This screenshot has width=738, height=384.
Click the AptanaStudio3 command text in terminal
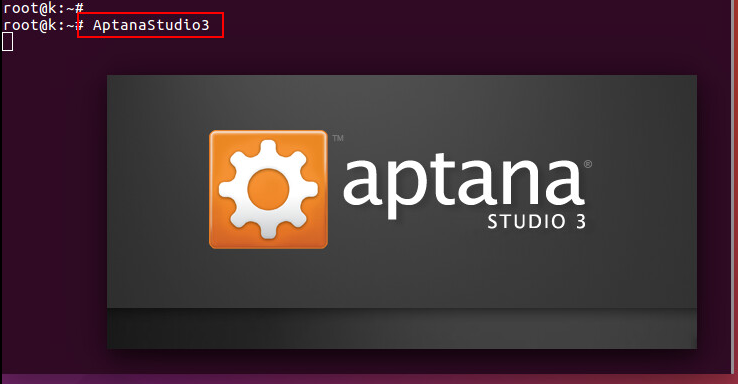tap(151, 25)
